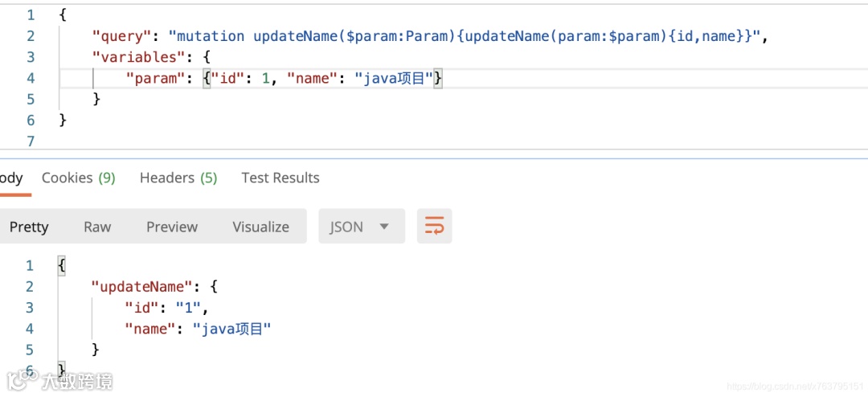The height and width of the screenshot is (397, 868).
Task: Select the Pretty view button
Action: 30,227
